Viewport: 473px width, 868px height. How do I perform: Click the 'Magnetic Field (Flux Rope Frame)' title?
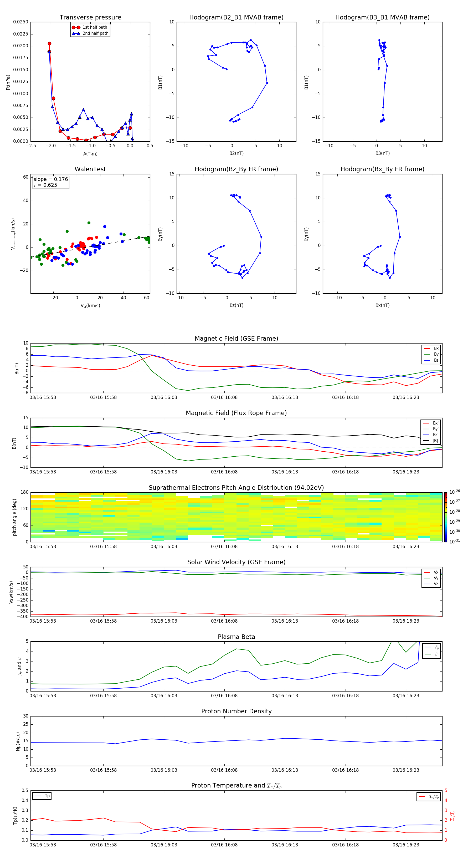tap(236, 413)
